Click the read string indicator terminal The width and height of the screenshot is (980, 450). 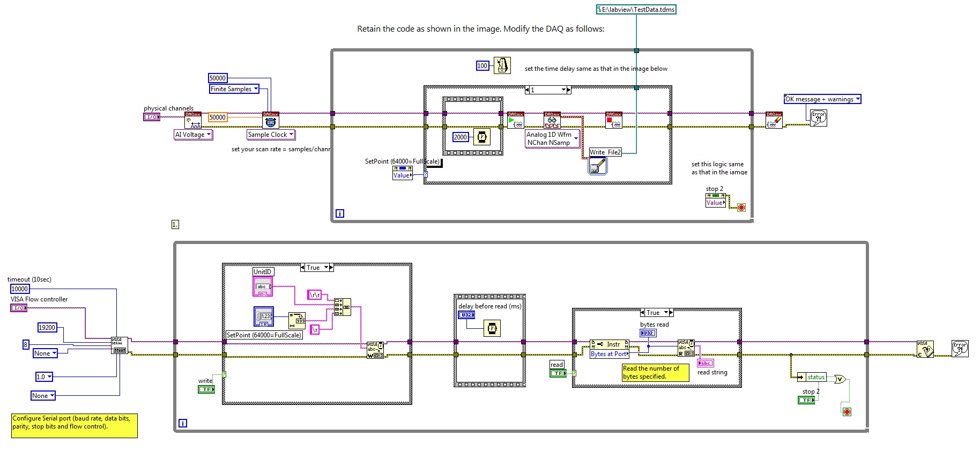click(x=706, y=363)
